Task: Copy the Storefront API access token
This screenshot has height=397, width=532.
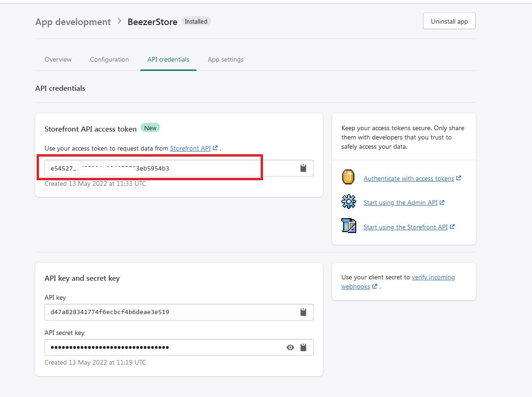Action: pos(303,168)
